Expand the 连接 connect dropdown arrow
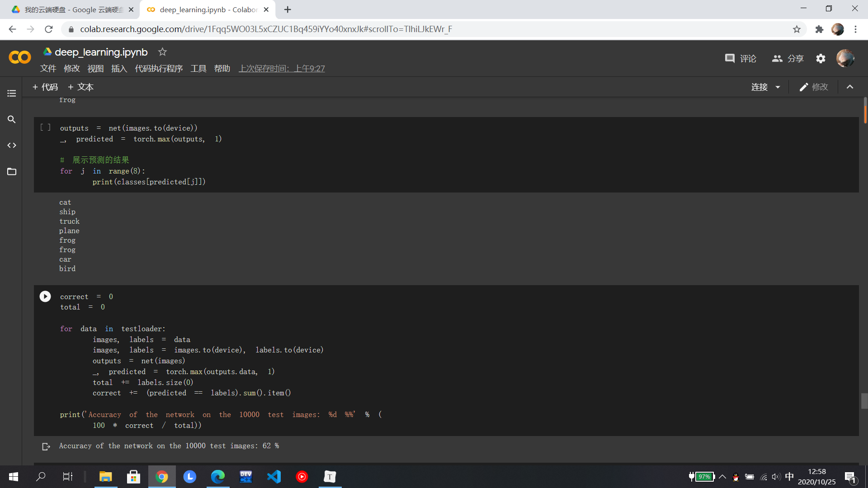 click(x=778, y=87)
